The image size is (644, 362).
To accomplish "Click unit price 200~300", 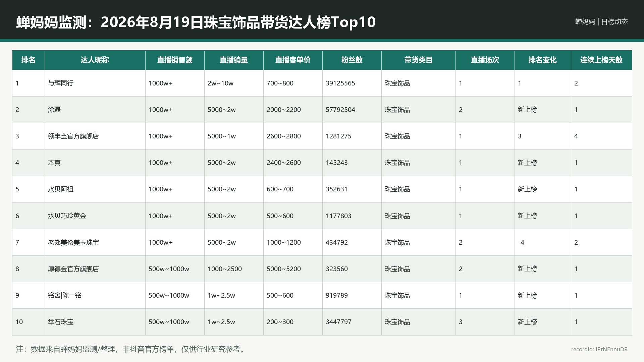I will (x=280, y=322).
